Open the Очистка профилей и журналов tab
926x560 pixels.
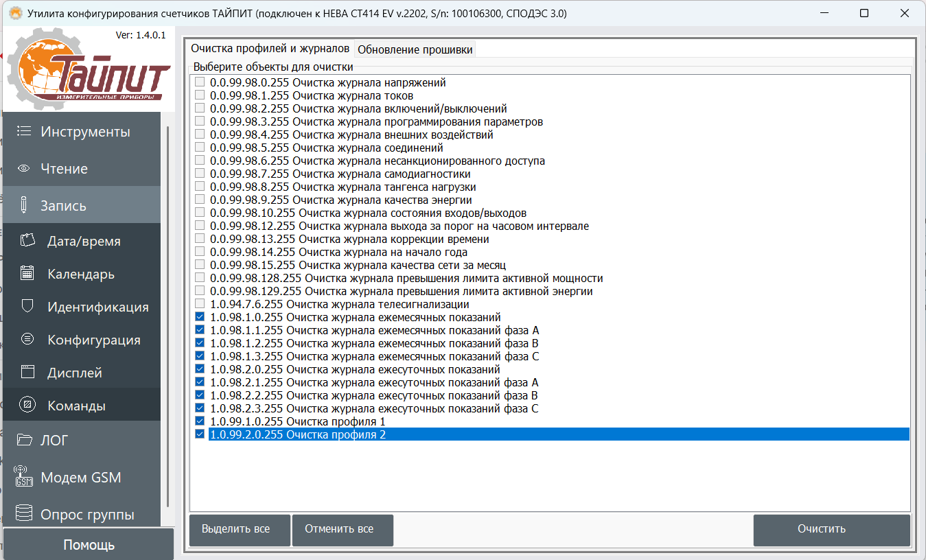pyautogui.click(x=270, y=49)
